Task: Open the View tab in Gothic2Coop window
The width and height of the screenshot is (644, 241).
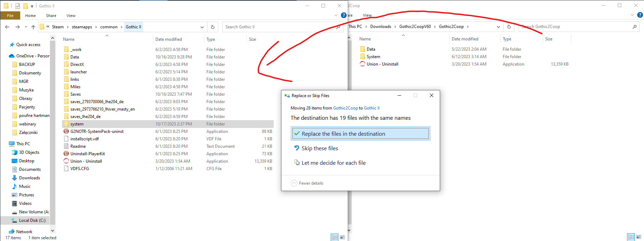Action: tap(367, 15)
